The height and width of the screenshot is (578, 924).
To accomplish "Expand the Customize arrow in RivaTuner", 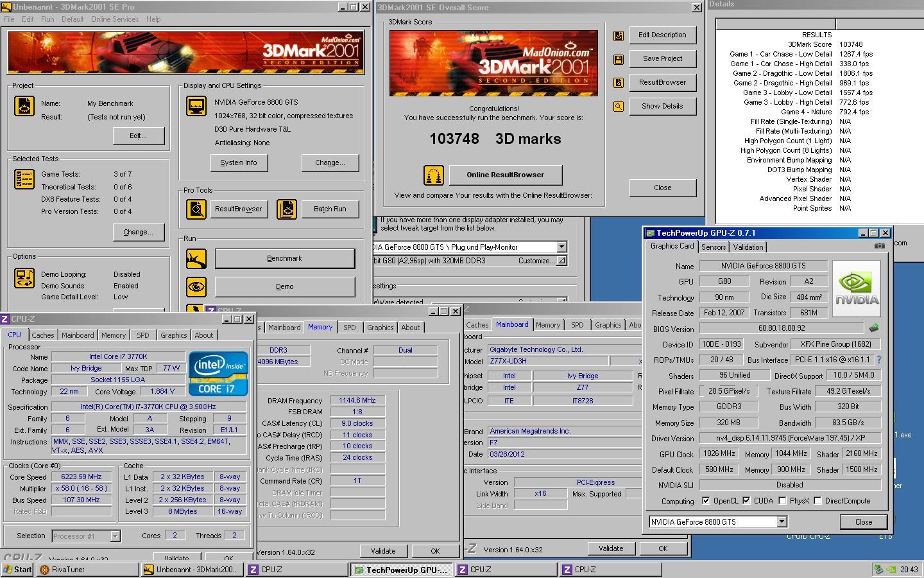I will pyautogui.click(x=561, y=261).
